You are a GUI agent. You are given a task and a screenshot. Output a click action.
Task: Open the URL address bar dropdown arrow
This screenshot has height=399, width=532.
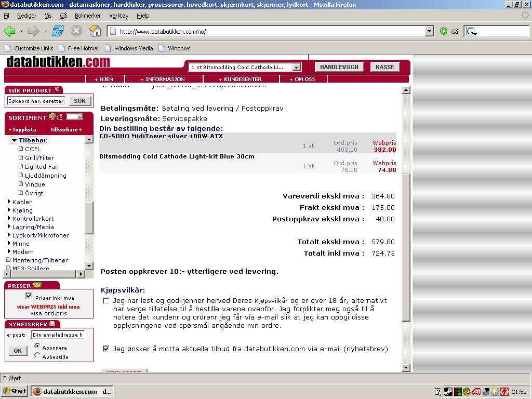click(429, 31)
